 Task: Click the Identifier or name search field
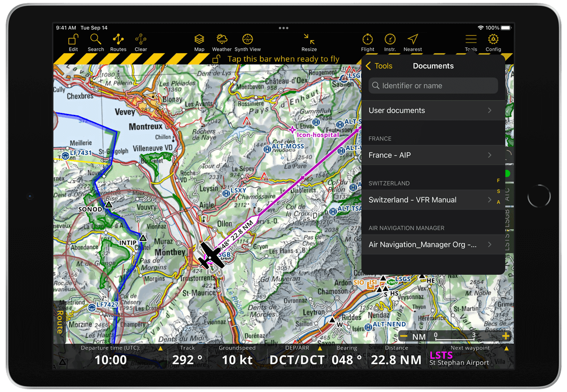pyautogui.click(x=433, y=85)
